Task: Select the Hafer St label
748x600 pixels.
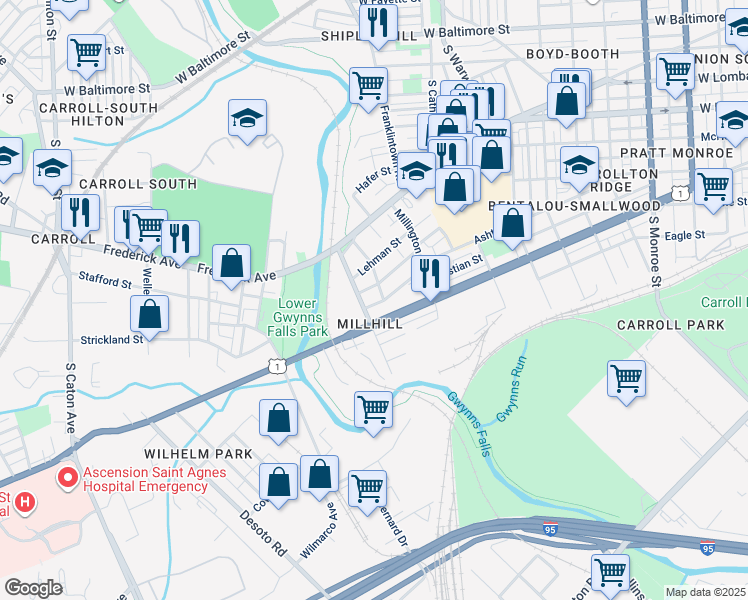Action: click(373, 180)
